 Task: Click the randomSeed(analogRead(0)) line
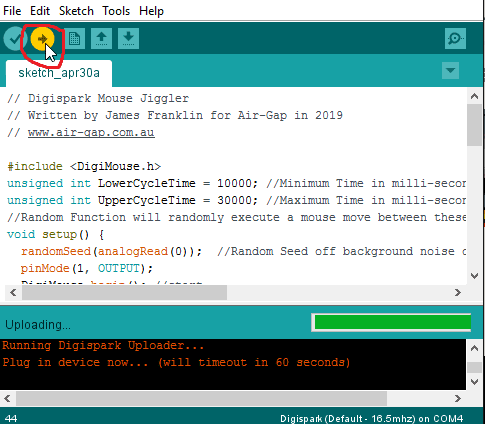(243, 251)
